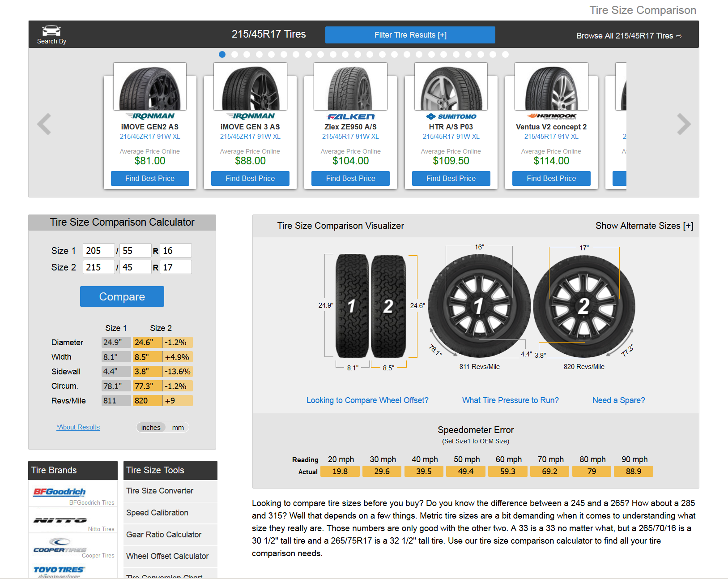
Task: Click the BFGoodrich brand logo
Action: (x=60, y=492)
